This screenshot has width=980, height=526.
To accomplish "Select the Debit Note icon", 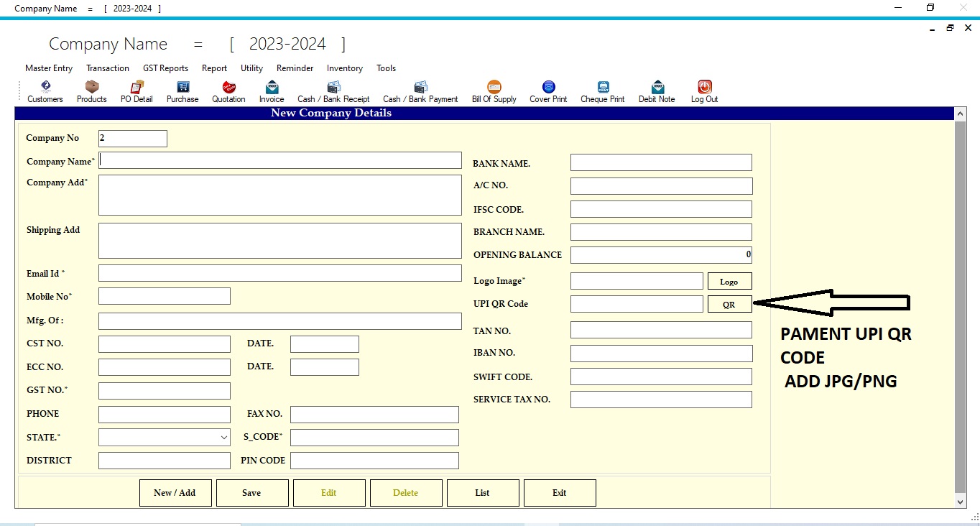I will (656, 91).
